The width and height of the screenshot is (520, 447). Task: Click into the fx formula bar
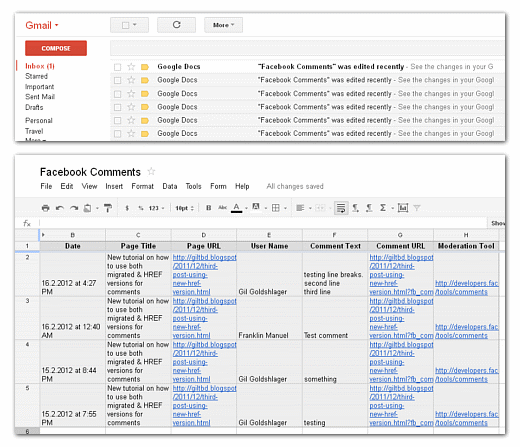coord(263,223)
